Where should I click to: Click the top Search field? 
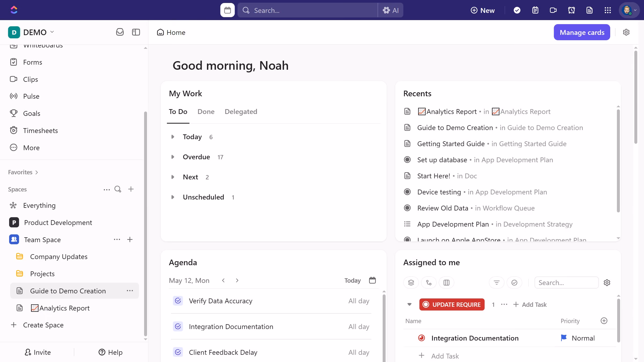coord(308,10)
